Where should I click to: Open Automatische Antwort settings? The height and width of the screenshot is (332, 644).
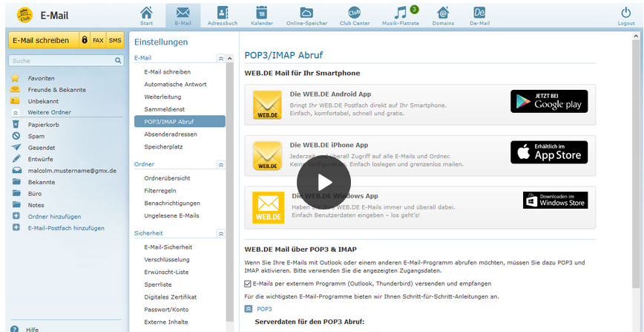pyautogui.click(x=175, y=85)
